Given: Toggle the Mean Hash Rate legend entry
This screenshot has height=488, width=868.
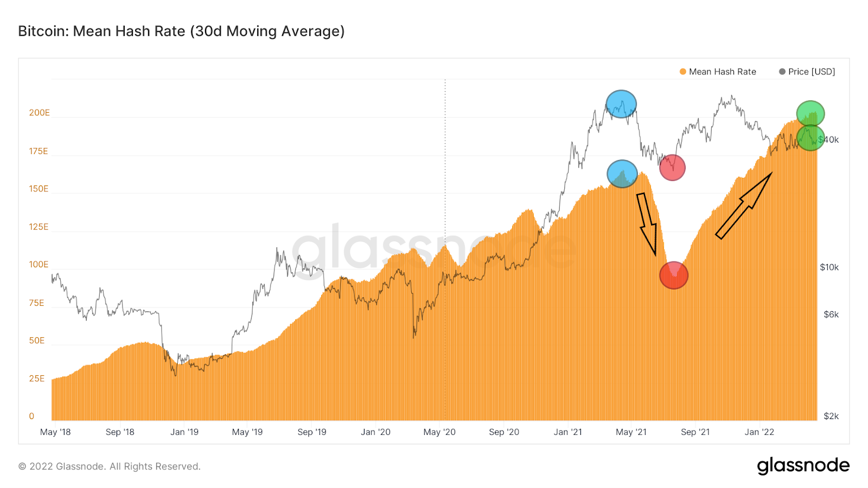Looking at the screenshot, I should click(717, 72).
